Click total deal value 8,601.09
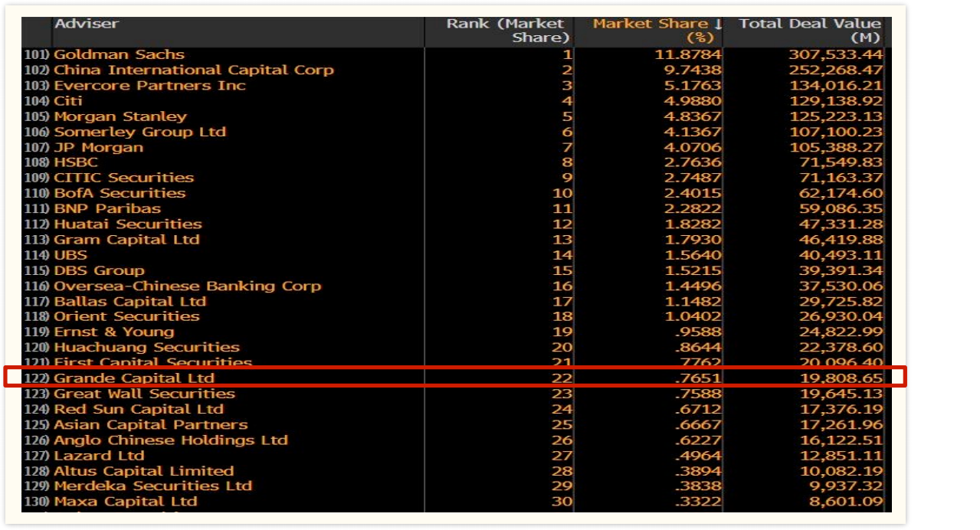 (845, 502)
